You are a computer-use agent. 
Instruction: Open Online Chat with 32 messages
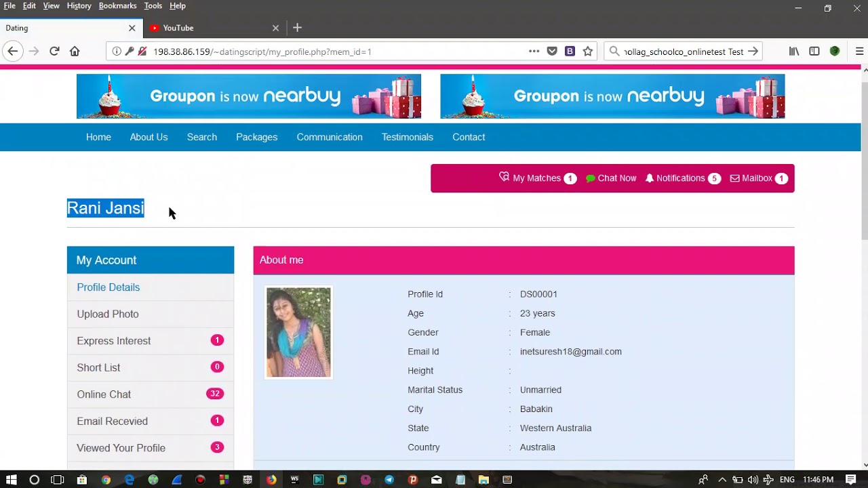[x=151, y=394]
